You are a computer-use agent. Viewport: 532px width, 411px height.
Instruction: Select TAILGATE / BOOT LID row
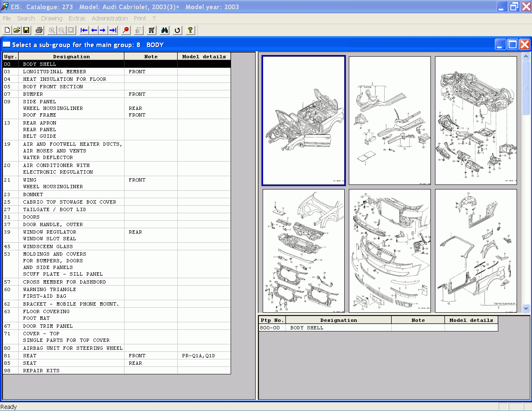(117, 209)
